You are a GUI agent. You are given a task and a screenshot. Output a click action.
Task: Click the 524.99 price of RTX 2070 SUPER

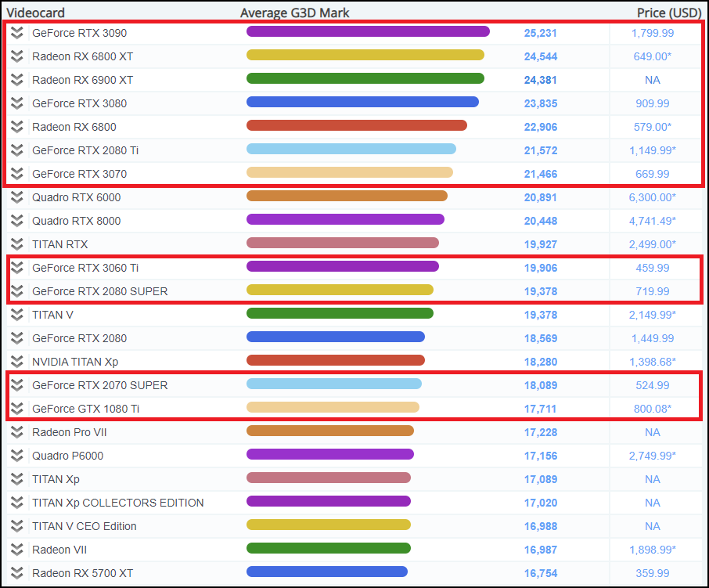[653, 386]
